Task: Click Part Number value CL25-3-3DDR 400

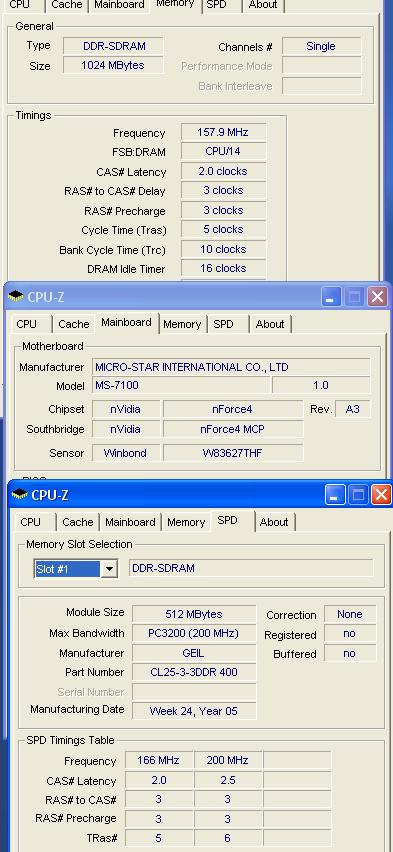Action: tap(194, 672)
